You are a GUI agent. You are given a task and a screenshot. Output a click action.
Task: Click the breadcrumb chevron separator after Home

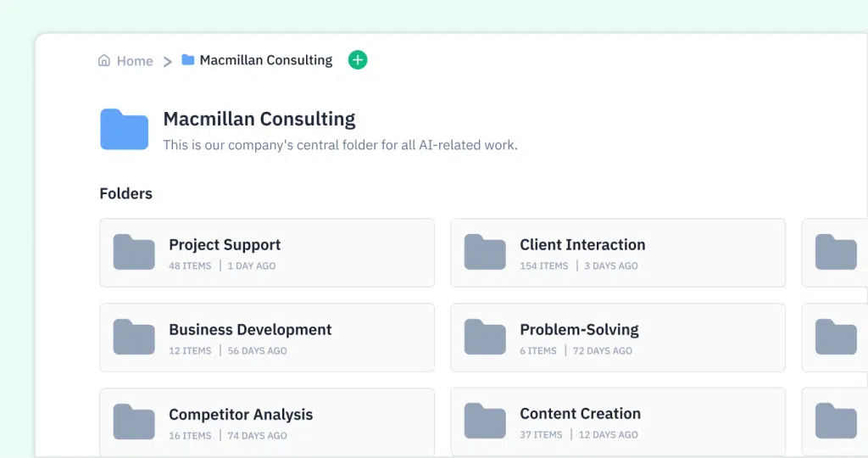pyautogui.click(x=167, y=61)
